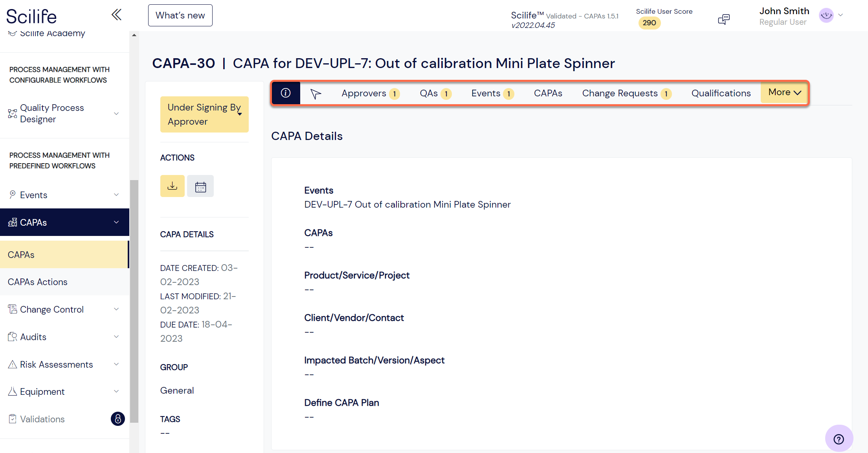Open CAPAs Actions in sidebar
Screen dimensions: 868x453
tap(64, 282)
